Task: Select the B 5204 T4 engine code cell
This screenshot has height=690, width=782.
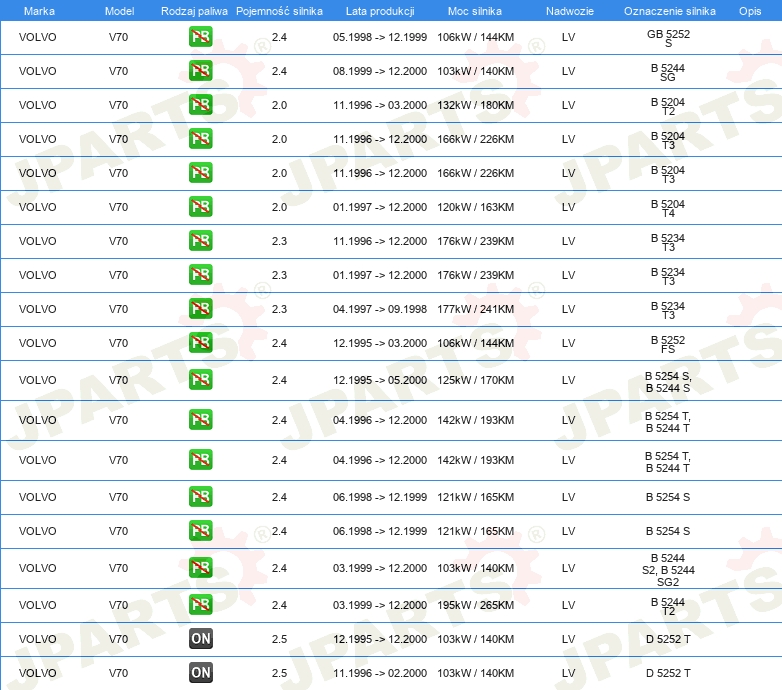Action: pos(668,207)
